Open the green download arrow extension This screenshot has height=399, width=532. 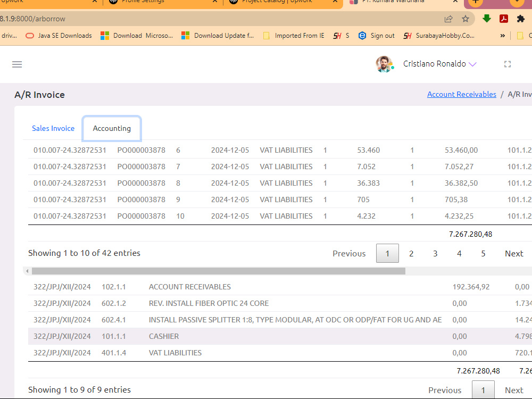[487, 18]
